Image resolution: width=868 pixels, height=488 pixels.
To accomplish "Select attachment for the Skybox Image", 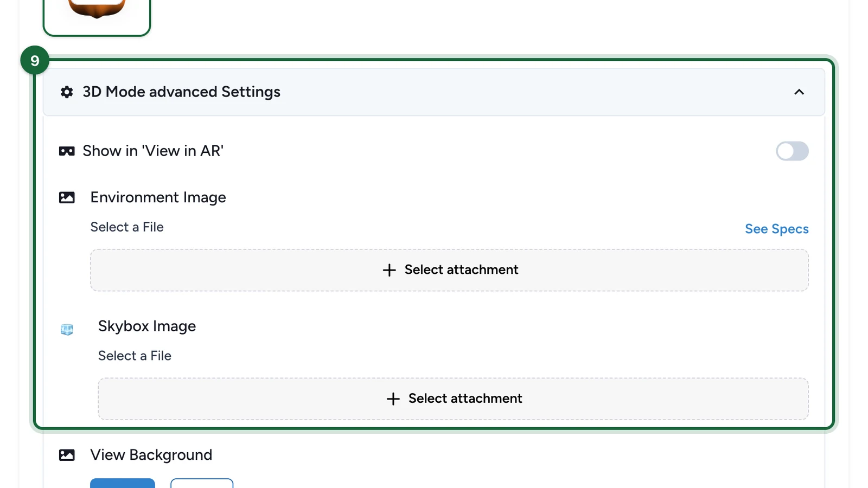I will tap(453, 399).
